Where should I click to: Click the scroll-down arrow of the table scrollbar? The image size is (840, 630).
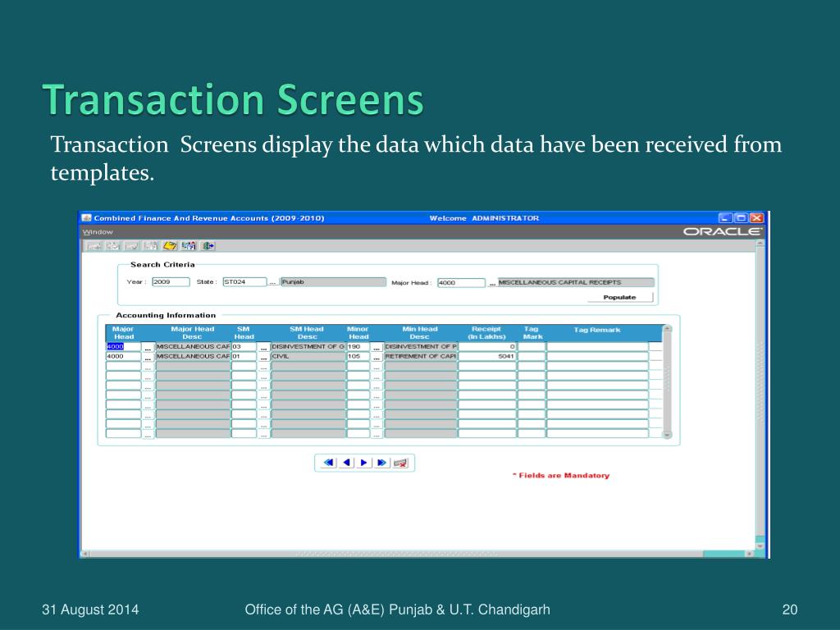pyautogui.click(x=667, y=435)
